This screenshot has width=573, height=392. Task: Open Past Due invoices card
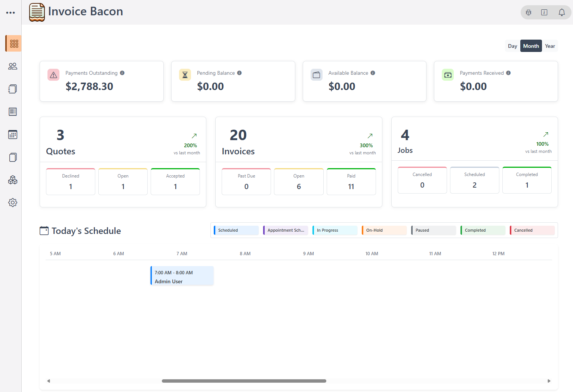click(246, 182)
